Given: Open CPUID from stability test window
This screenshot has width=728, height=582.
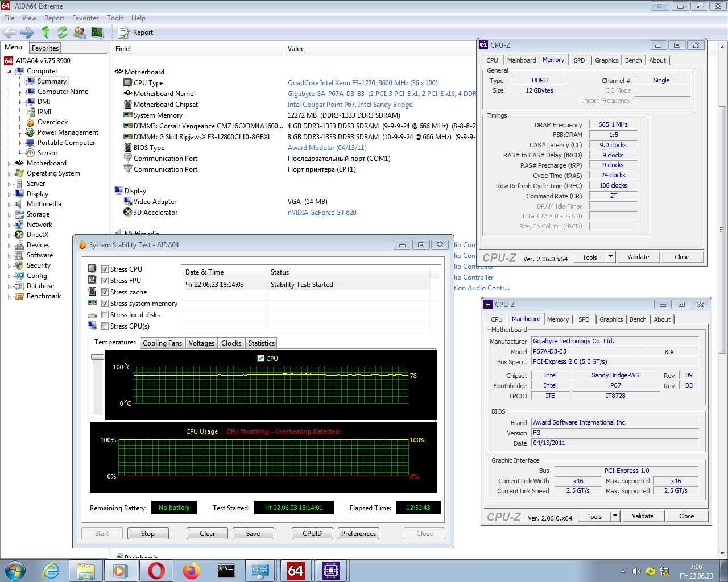Looking at the screenshot, I should coord(312,534).
